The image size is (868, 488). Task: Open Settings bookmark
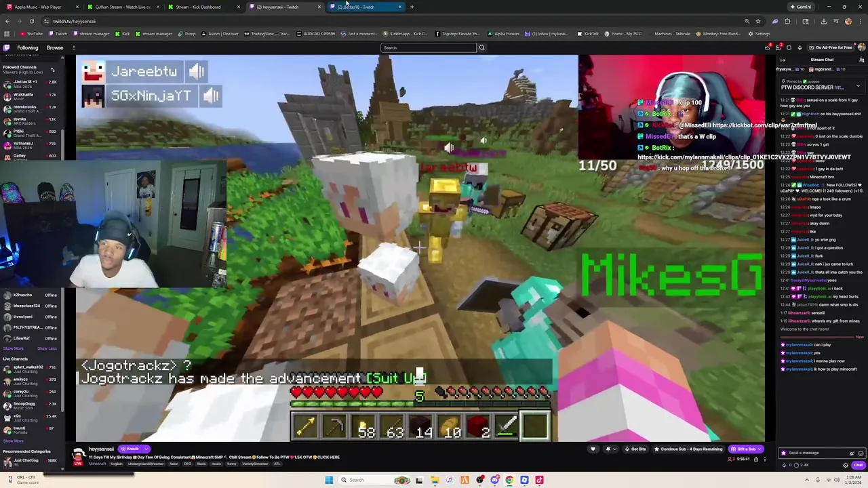759,33
